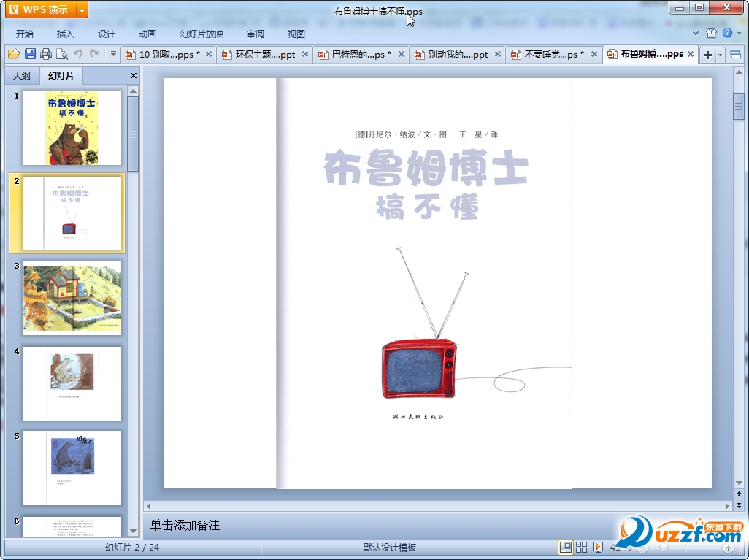Open the dropdown next to new tab plus

721,55
